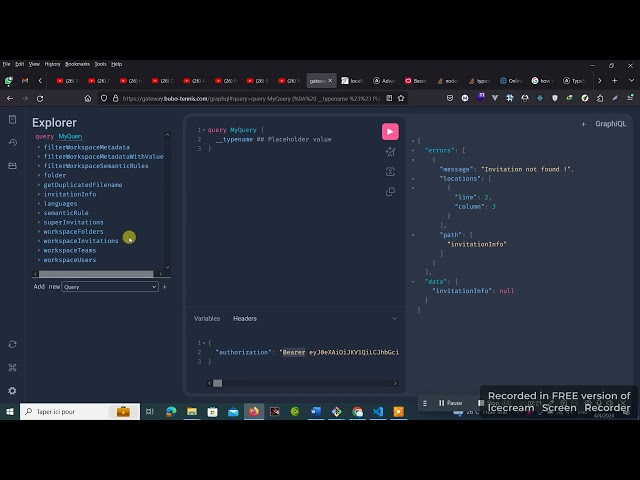Viewport: 640px width, 480px height.
Task: Open Firefox from the taskbar
Action: click(254, 412)
